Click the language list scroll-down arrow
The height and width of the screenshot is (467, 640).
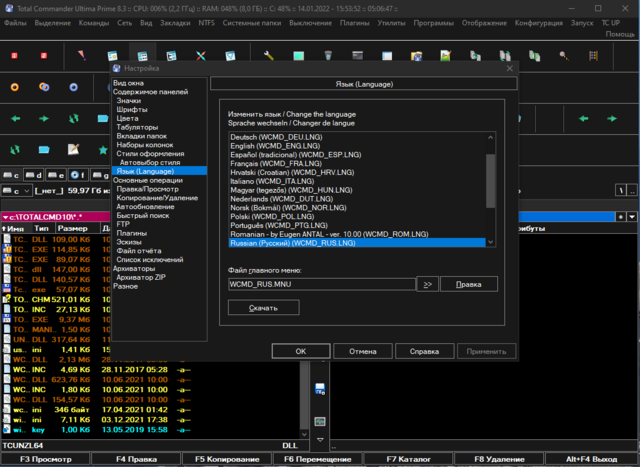click(491, 242)
